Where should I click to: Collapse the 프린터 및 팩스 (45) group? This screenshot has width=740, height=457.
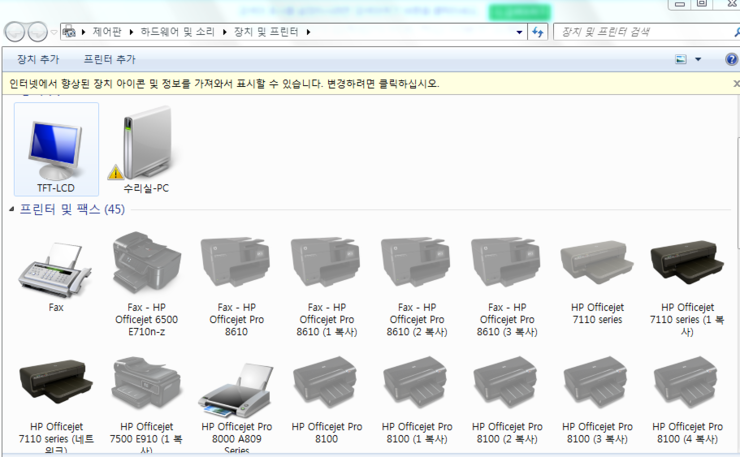[x=13, y=210]
